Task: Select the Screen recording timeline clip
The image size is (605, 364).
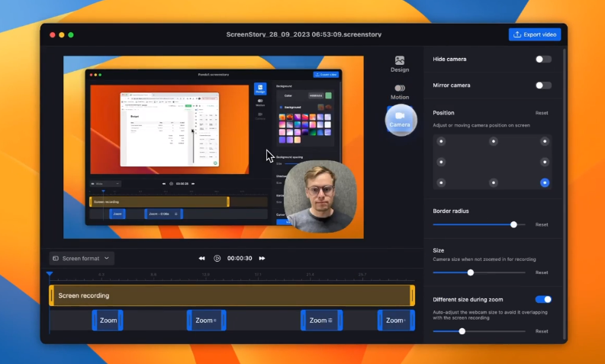Action: (232, 295)
